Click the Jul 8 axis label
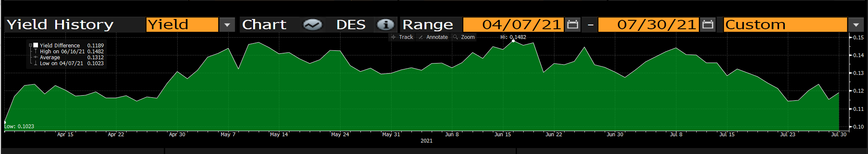868x154 pixels. pos(676,135)
